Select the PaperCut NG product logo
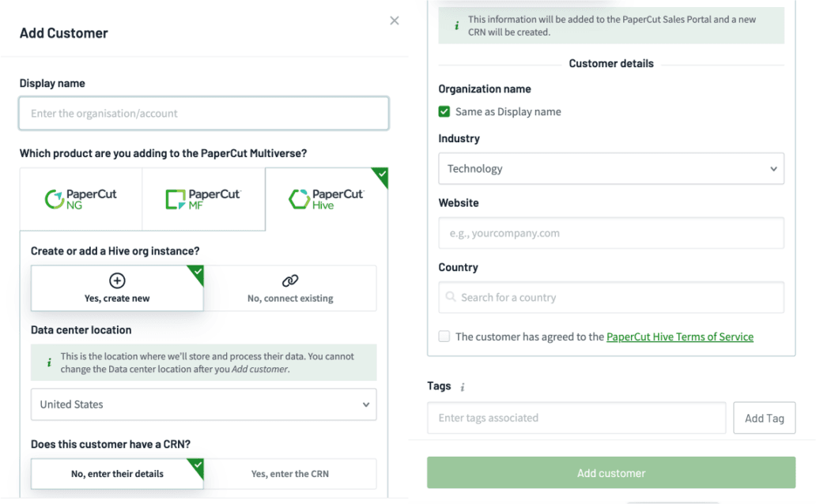This screenshot has height=504, width=816. tap(81, 199)
